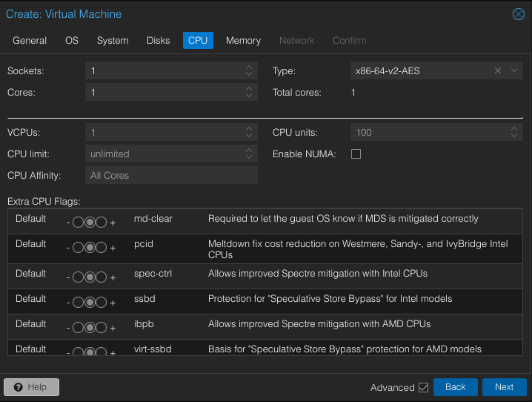Close the Create Virtual Machine dialog
Image resolution: width=532 pixels, height=402 pixels.
[519, 14]
